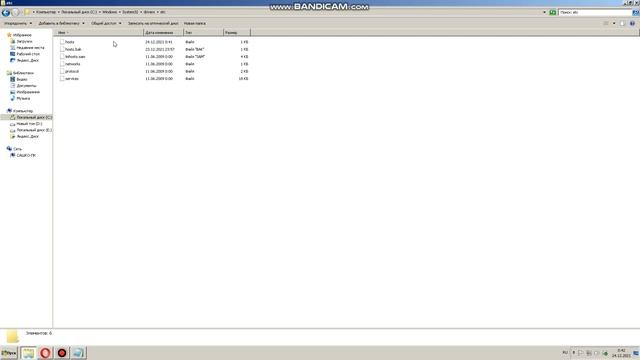Click the green Refresh button in address bar
The height and width of the screenshot is (360, 640).
[553, 13]
